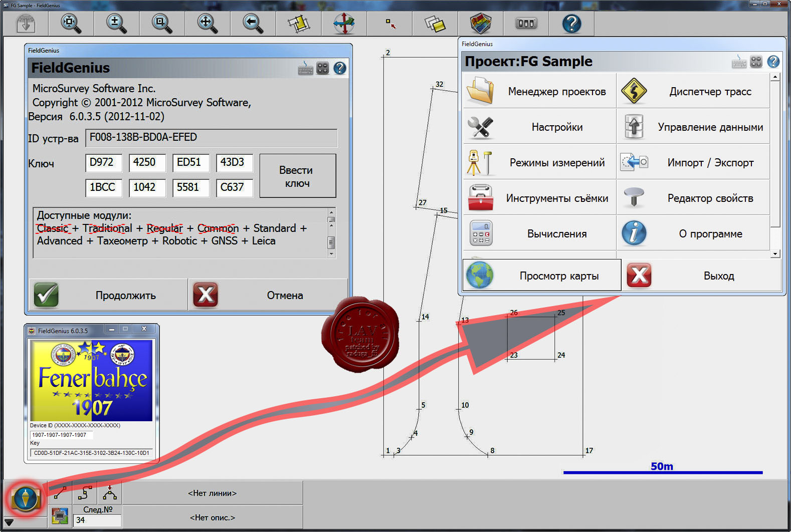The width and height of the screenshot is (791, 532).
Task: Click the yellow parcel view toolbar icon
Action: [x=298, y=23]
